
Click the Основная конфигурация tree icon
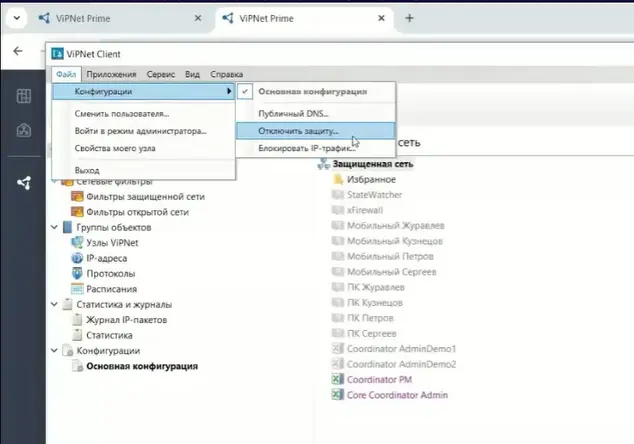tap(77, 366)
